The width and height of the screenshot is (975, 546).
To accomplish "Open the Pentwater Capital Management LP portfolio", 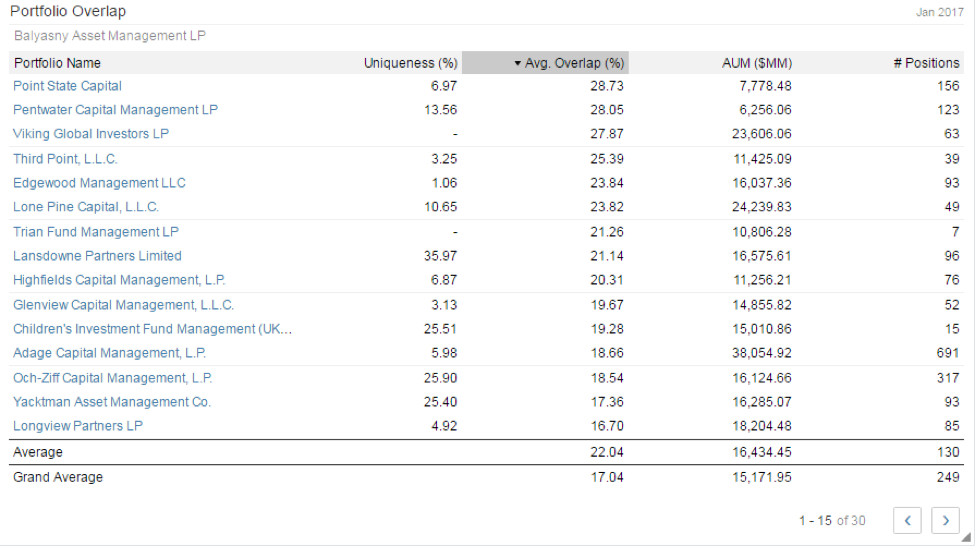I will (116, 109).
